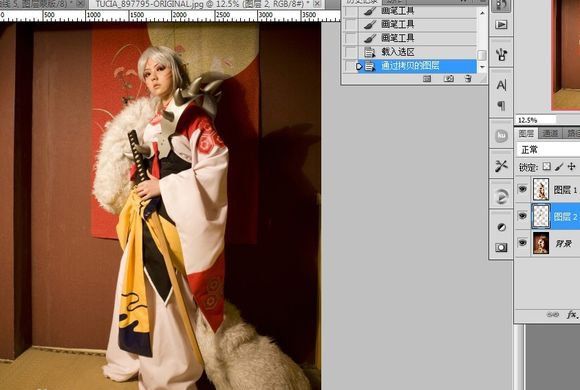This screenshot has height=390, width=580.
Task: Open the Paragraph panel icon
Action: [x=501, y=106]
